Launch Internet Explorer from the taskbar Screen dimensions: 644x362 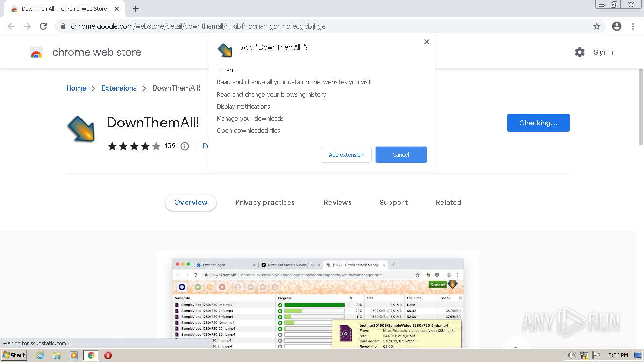coord(40,355)
